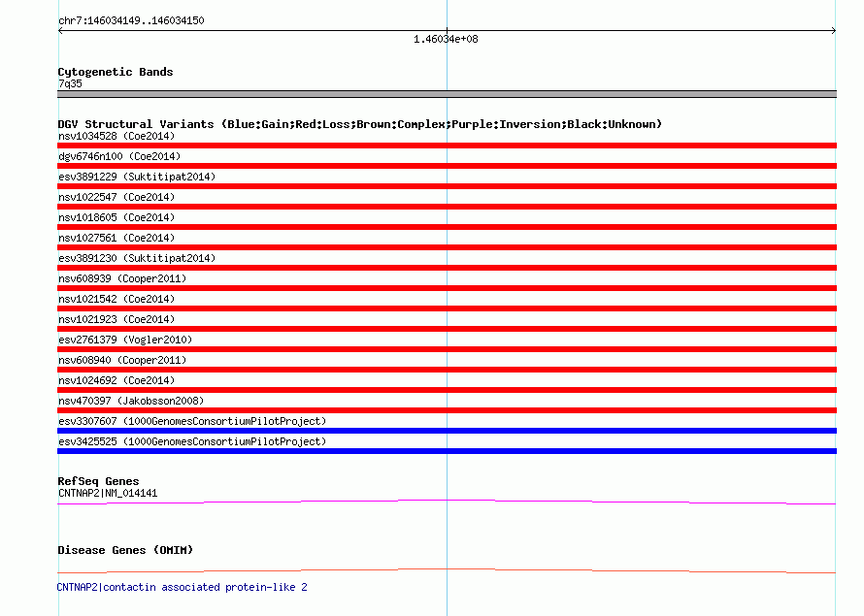
Task: Click the 1.46034e+08 ruler tick label
Action: tap(446, 39)
